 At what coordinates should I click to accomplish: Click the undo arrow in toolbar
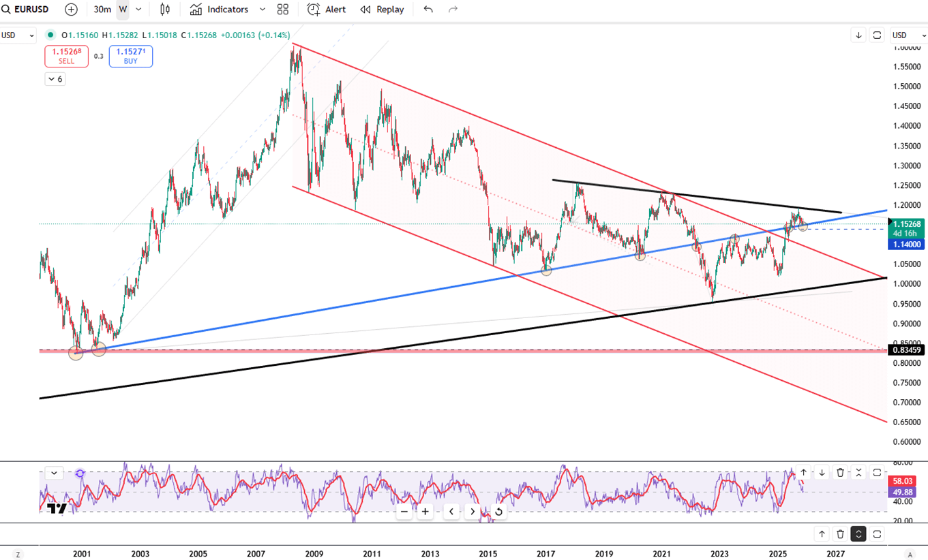point(428,10)
